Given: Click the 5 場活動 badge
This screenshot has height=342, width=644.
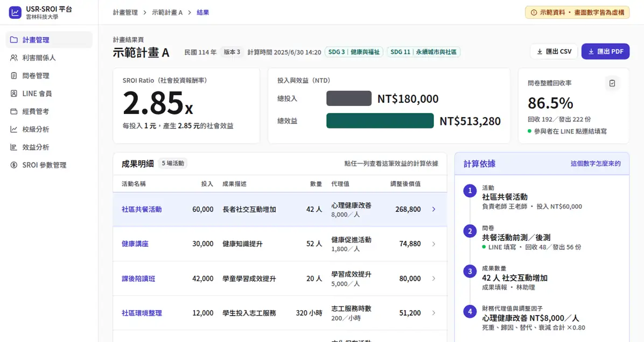Looking at the screenshot, I should [x=173, y=163].
